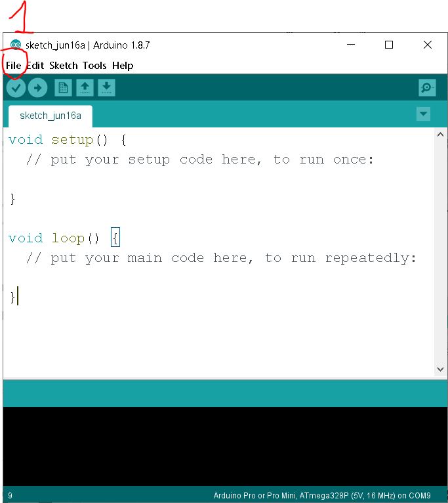The width and height of the screenshot is (448, 503).
Task: Open the Sketch menu
Action: point(64,66)
